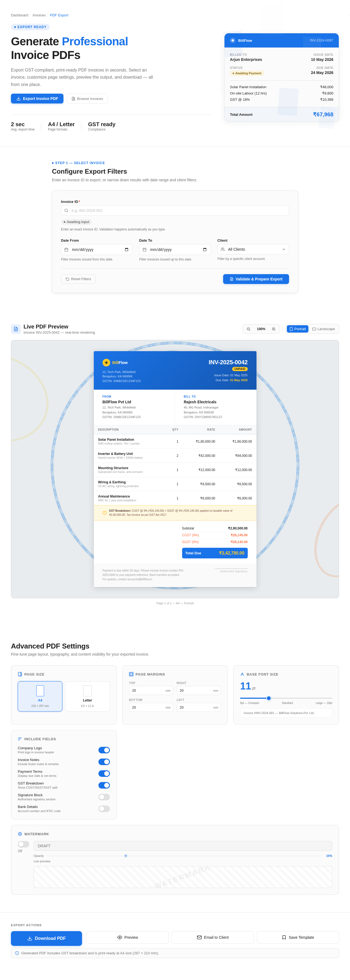Toggle the Company Logo switch
The height and width of the screenshot is (980, 350).
(x=104, y=750)
